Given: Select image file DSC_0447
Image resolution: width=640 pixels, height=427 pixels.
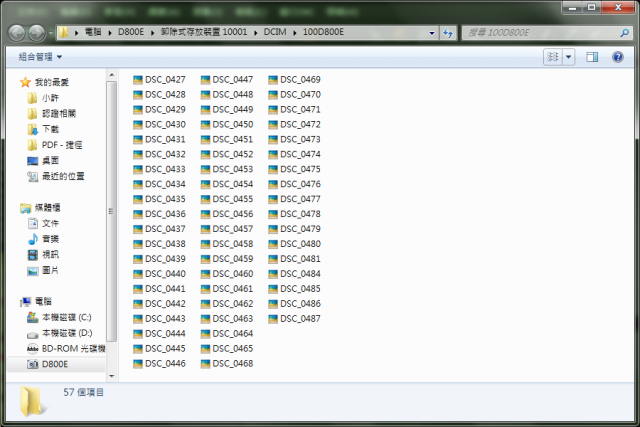Looking at the screenshot, I should point(227,80).
